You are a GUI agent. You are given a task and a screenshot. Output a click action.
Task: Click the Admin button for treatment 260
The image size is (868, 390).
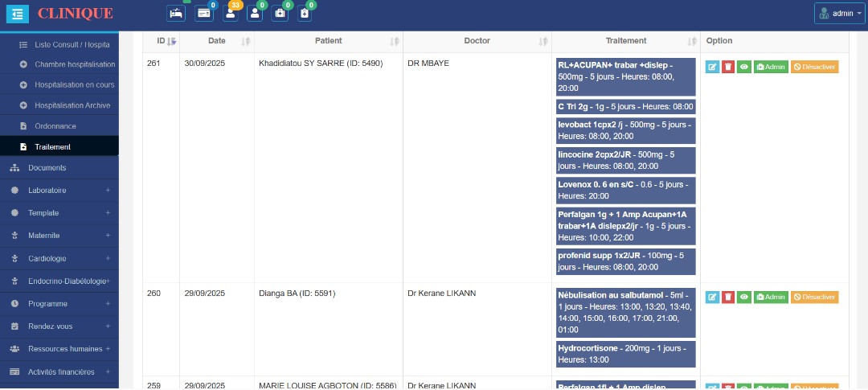(x=771, y=298)
